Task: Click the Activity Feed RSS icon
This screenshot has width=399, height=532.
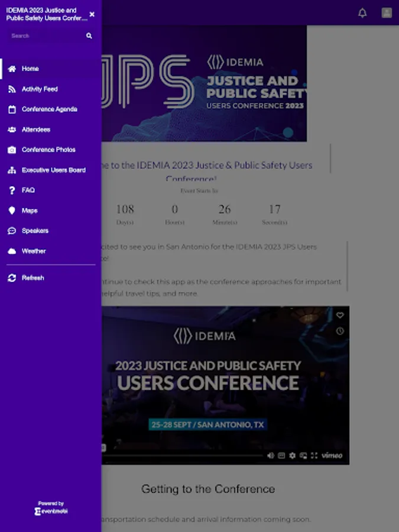Action: click(x=12, y=89)
